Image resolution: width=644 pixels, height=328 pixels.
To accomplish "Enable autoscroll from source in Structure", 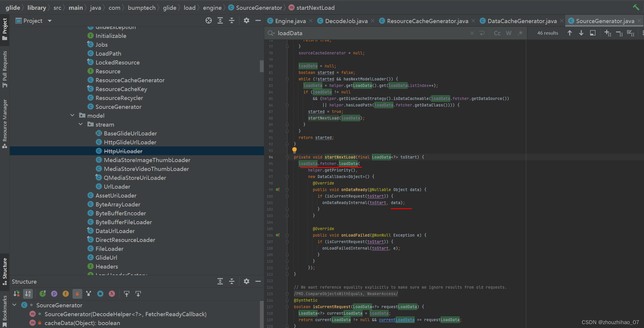I will click(138, 294).
